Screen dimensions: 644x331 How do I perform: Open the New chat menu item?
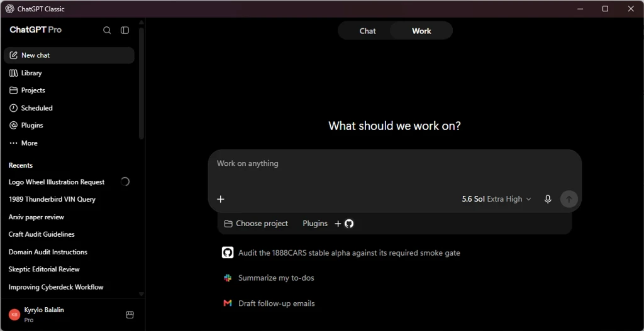(69, 55)
